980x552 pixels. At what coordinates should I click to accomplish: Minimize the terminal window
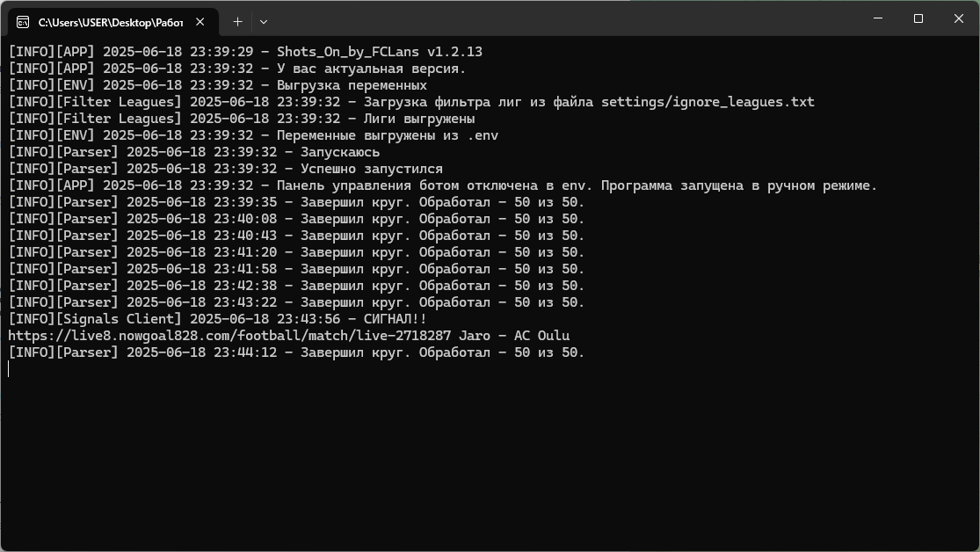click(878, 18)
